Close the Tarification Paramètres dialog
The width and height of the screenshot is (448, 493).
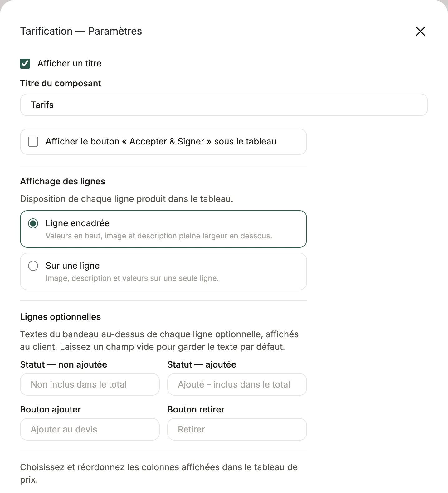(420, 31)
